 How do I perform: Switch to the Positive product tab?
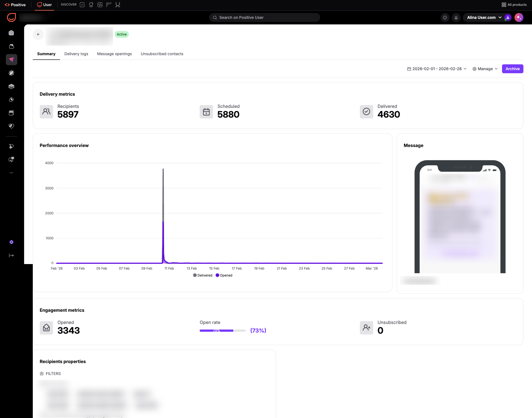click(15, 5)
